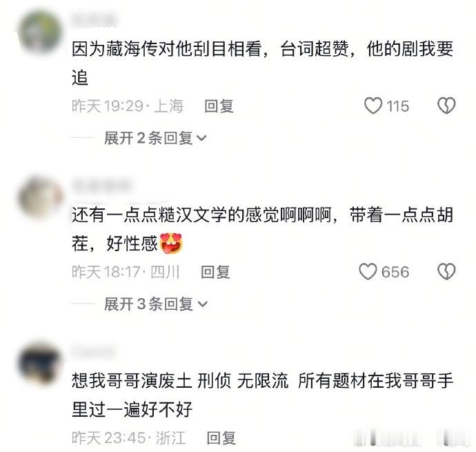The image size is (476, 452).
Task: Like the 糙汉文学 comment with 656 likes
Action: tap(368, 272)
